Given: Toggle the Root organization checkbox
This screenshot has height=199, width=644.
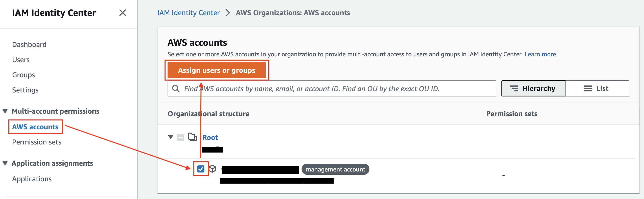Looking at the screenshot, I should (x=181, y=137).
